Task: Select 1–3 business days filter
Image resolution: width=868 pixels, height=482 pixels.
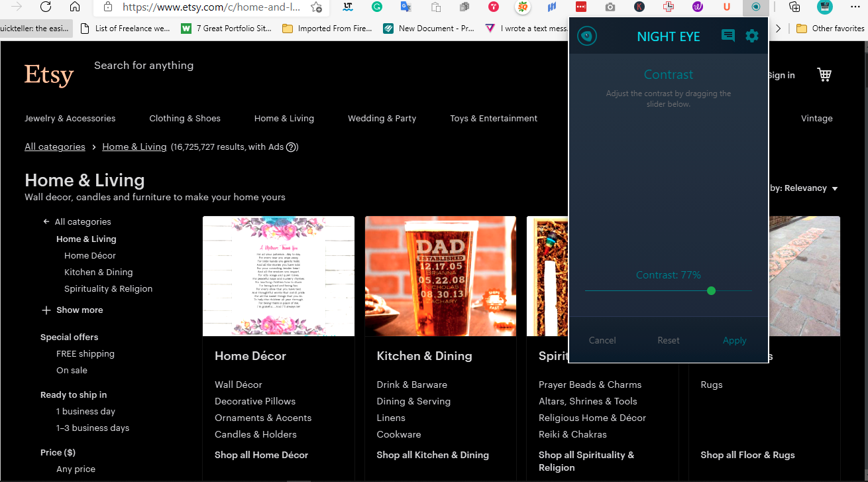Action: 93,428
